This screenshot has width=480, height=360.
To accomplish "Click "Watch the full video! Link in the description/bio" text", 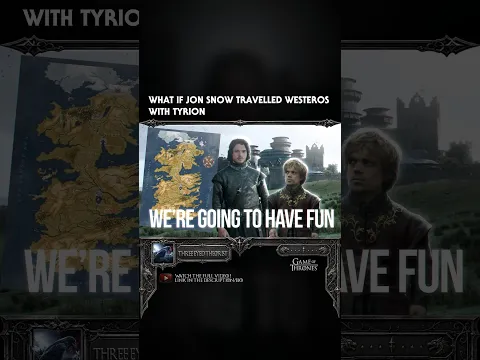I will [x=209, y=278].
